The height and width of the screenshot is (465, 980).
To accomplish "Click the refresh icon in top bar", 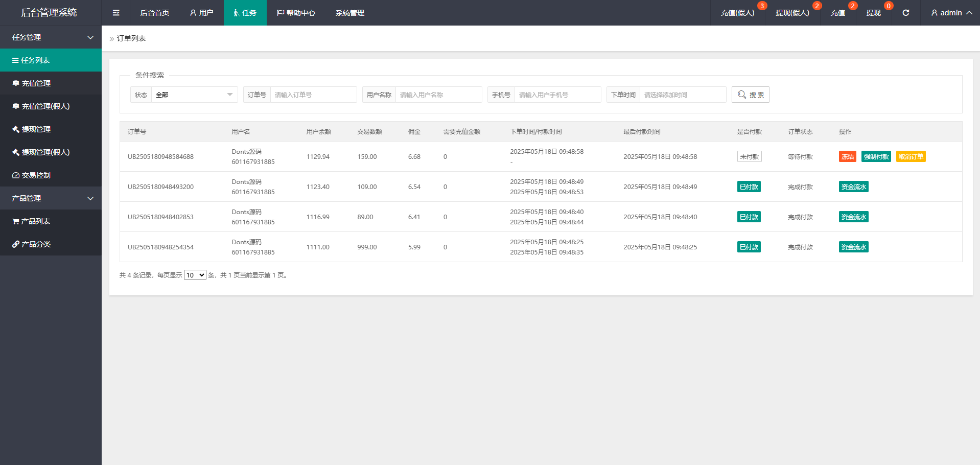I will (x=905, y=13).
